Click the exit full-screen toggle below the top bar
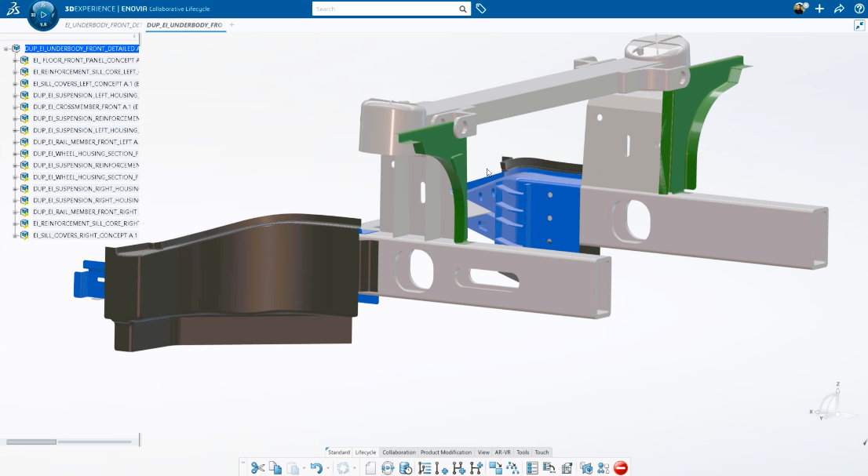This screenshot has width=868, height=476. tap(860, 24)
